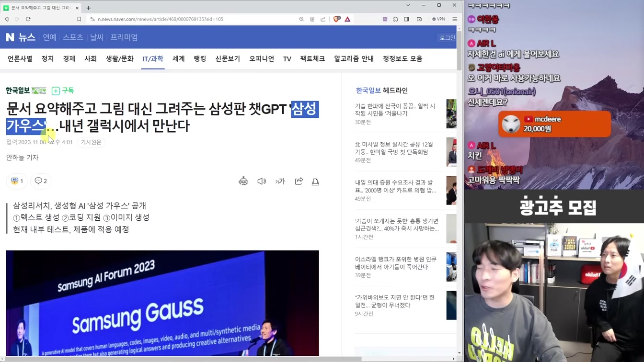
Task: Open headline '이스라엘 탱크가 포위한 병원'
Action: (396, 263)
